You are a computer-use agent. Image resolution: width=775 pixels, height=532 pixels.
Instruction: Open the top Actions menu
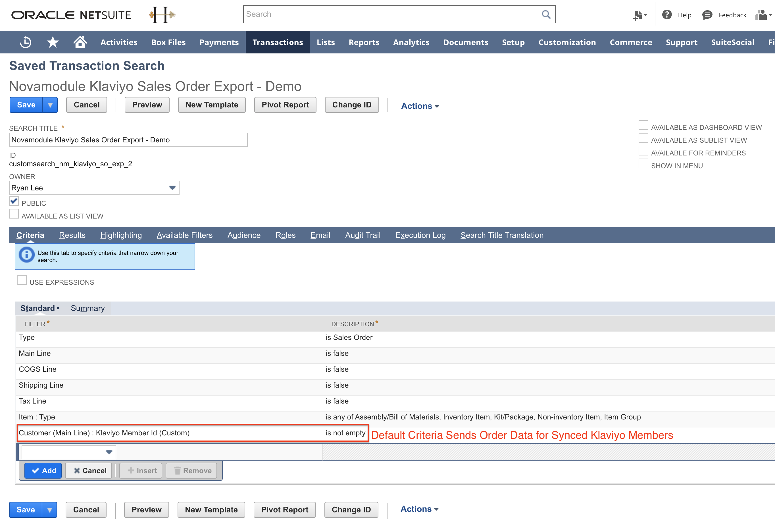click(x=420, y=106)
